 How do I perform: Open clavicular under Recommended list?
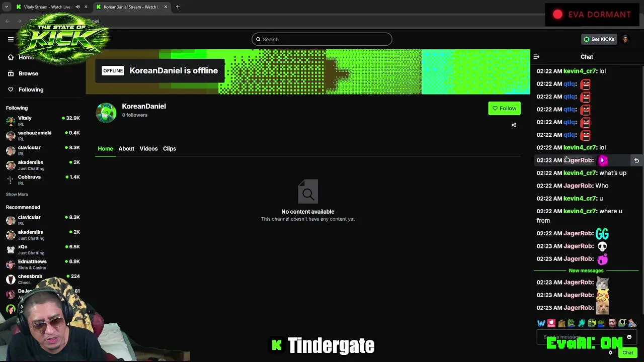(x=43, y=220)
